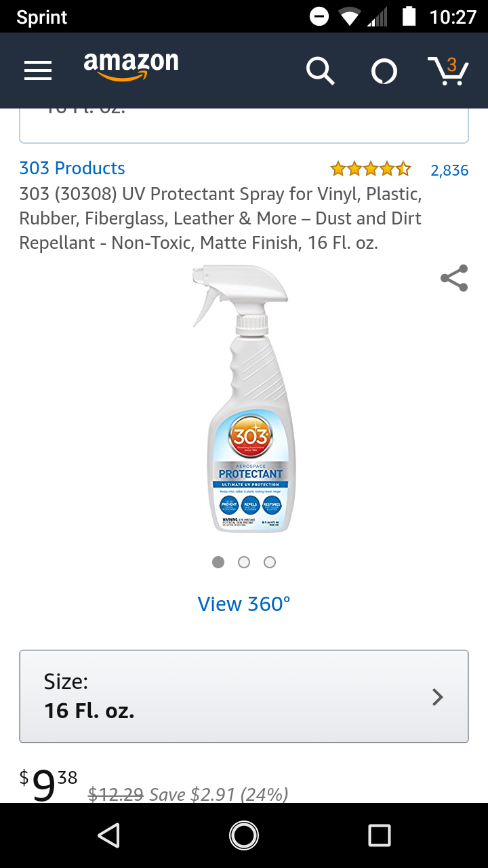
Task: Tap the star rating display
Action: (x=370, y=169)
